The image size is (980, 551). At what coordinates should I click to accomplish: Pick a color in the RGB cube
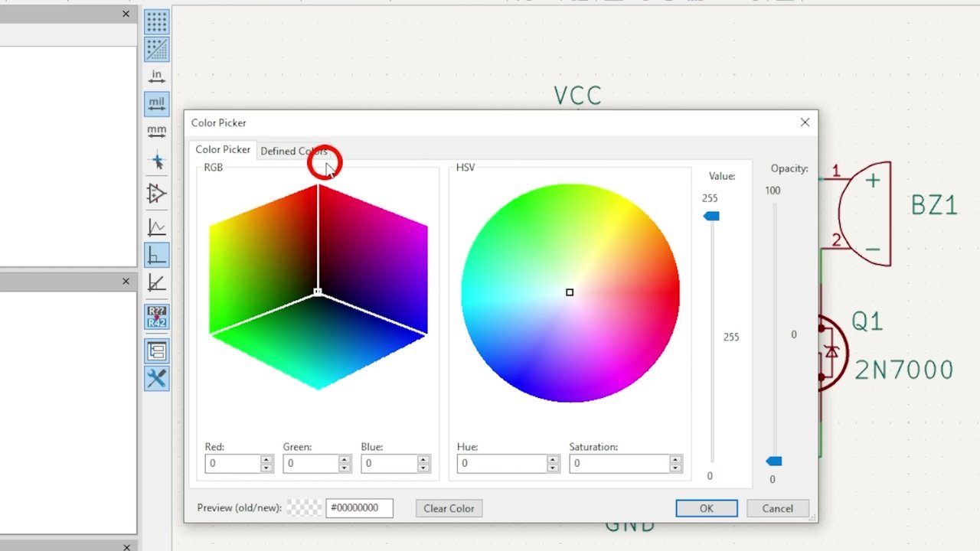point(318,287)
